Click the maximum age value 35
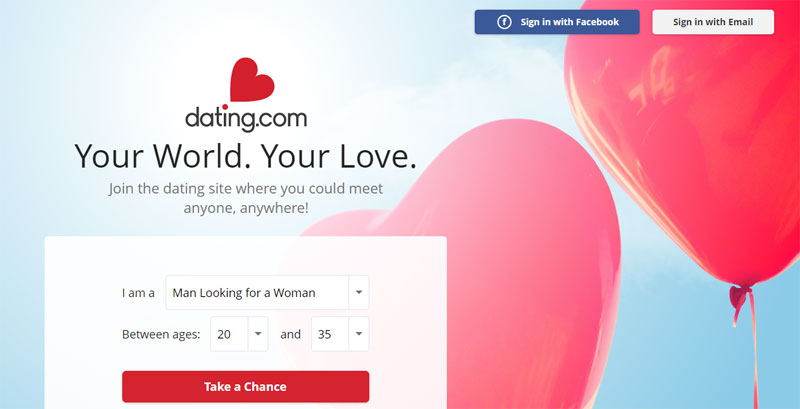The height and width of the screenshot is (409, 800). [324, 335]
